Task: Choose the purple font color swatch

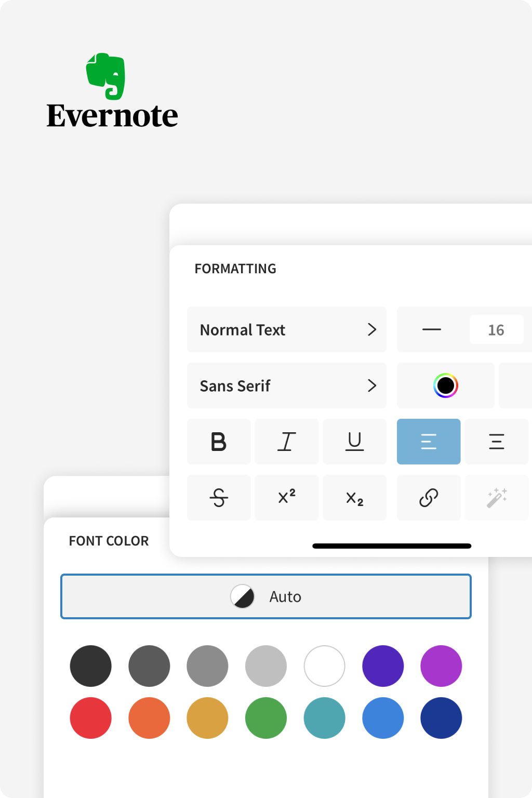Action: (441, 666)
